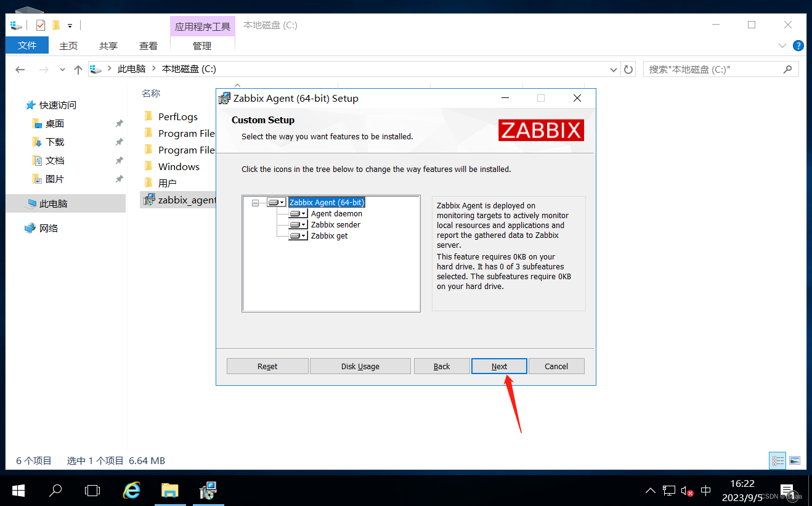This screenshot has height=506, width=812.
Task: Select 快速访问 in the navigation pane
Action: click(58, 105)
